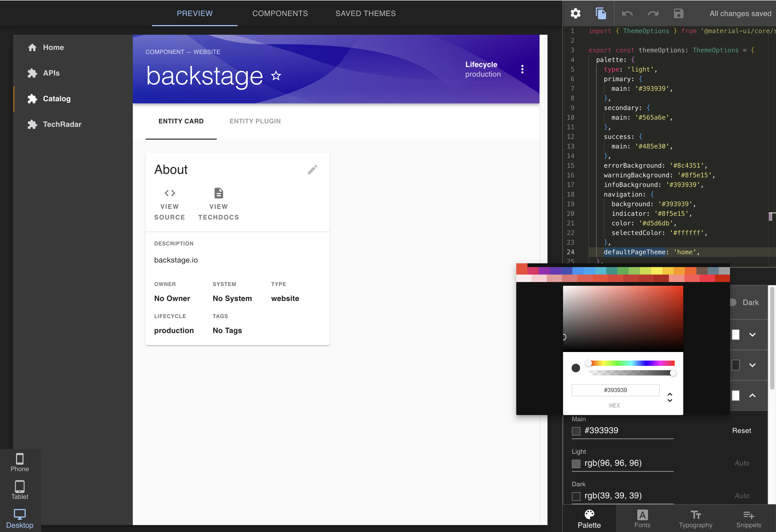
Task: Switch preview to Tablet size
Action: click(20, 490)
